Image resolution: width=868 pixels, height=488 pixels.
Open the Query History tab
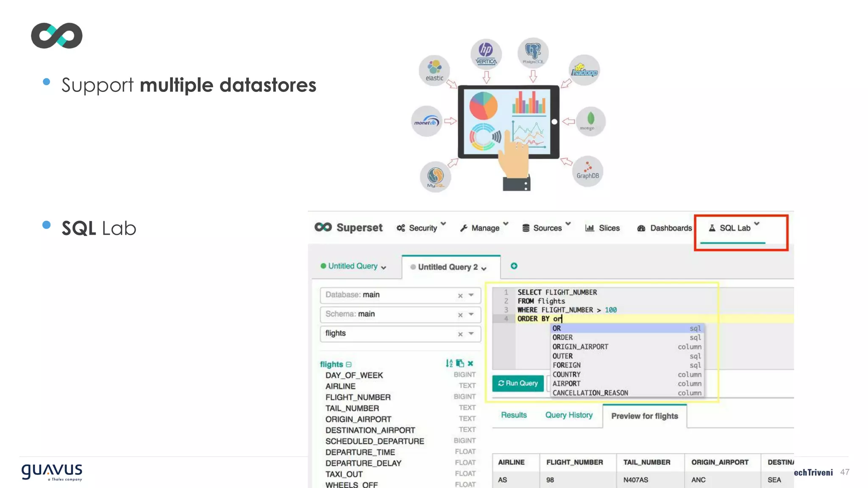(x=569, y=415)
